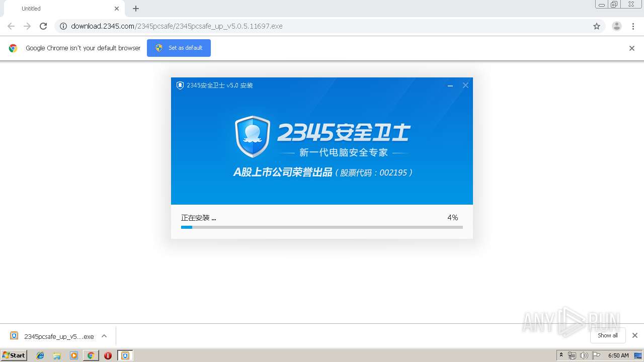Open volume speaker tray icon

tap(584, 355)
